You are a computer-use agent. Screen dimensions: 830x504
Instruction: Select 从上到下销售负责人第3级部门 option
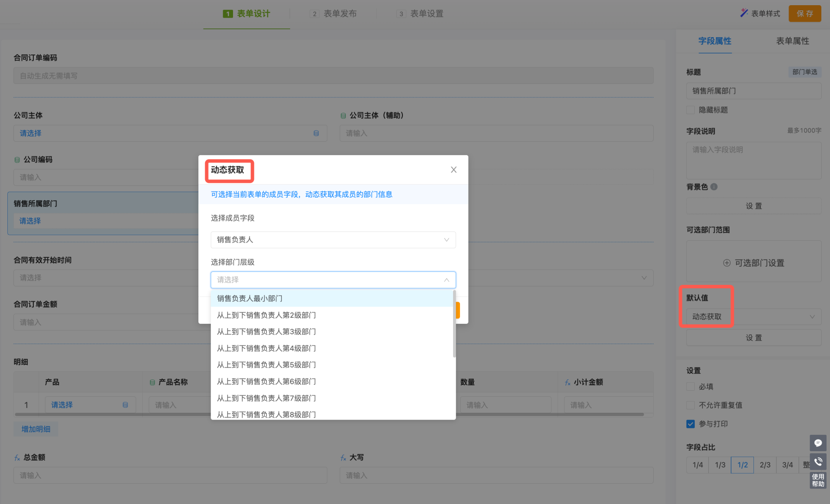[x=266, y=332]
